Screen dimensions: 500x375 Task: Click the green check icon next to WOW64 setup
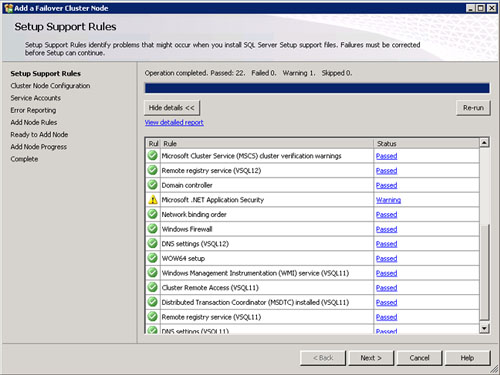[153, 258]
